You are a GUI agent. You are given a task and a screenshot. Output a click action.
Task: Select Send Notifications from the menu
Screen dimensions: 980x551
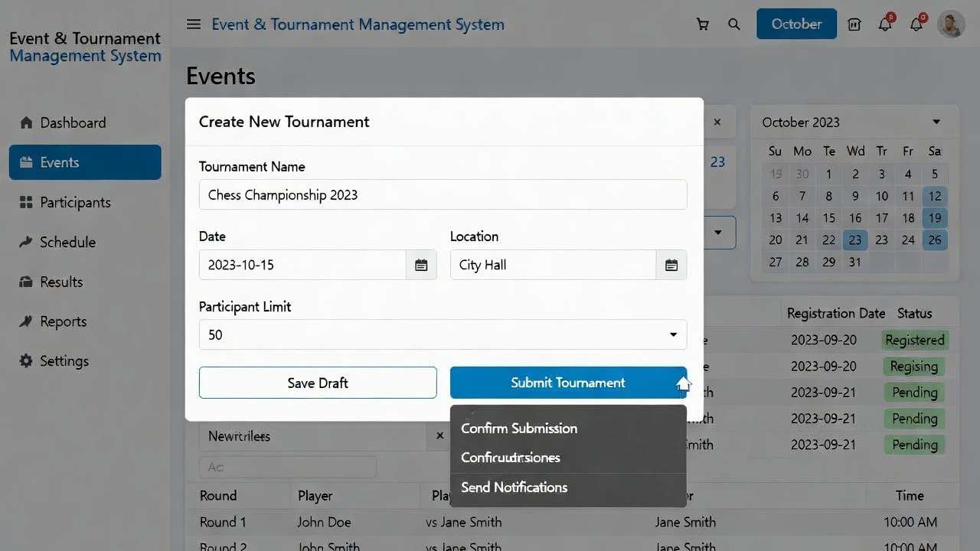click(x=514, y=487)
